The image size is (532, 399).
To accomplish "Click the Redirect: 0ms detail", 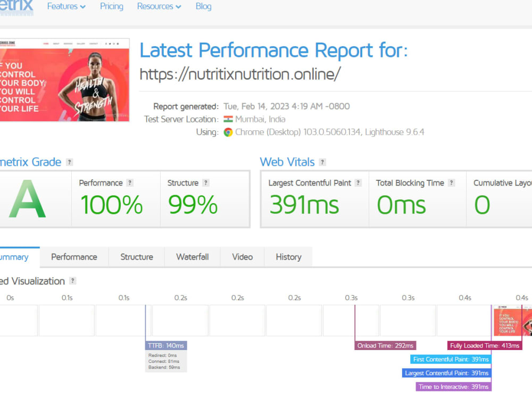I will point(162,355).
